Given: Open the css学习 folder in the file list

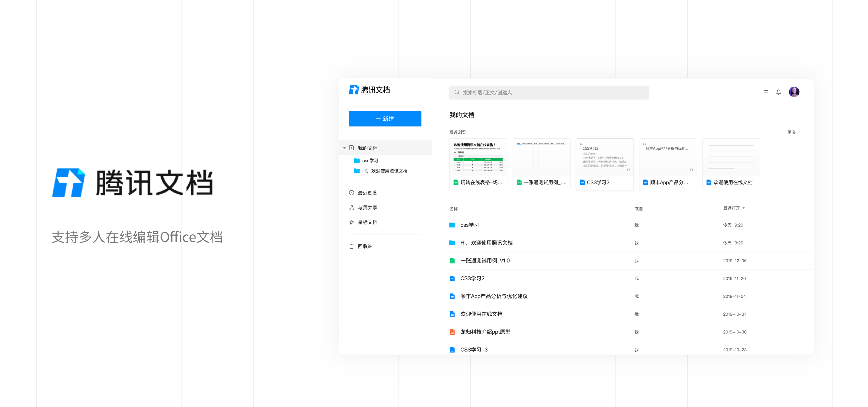Looking at the screenshot, I should [469, 225].
